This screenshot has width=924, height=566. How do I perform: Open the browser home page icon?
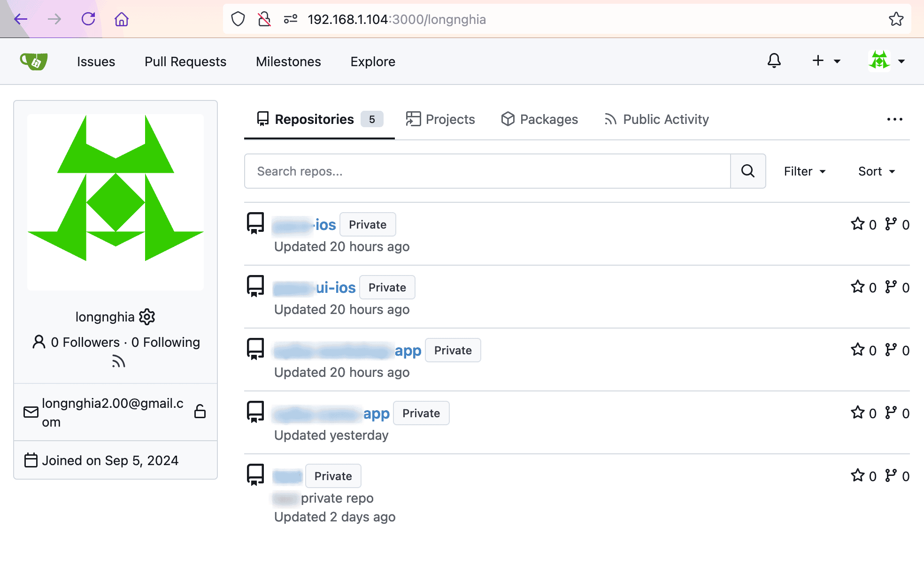[x=122, y=19]
